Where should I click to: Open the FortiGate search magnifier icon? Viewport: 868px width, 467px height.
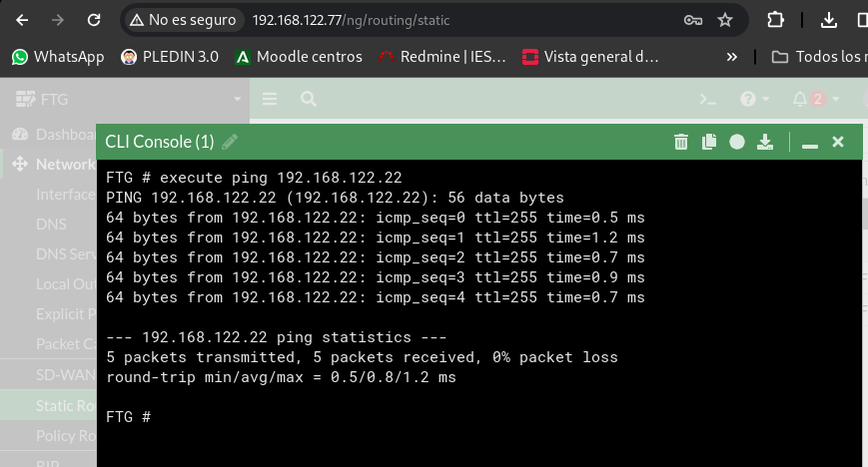click(309, 99)
